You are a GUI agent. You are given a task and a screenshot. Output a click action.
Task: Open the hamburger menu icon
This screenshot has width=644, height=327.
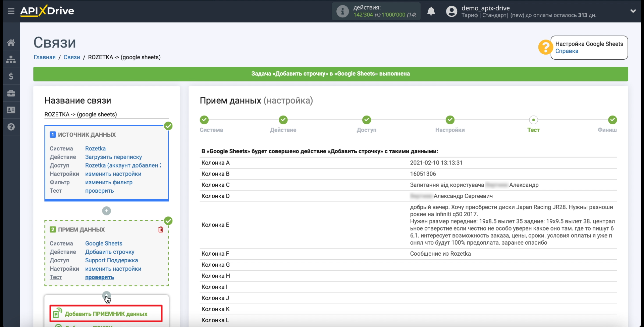click(x=11, y=11)
